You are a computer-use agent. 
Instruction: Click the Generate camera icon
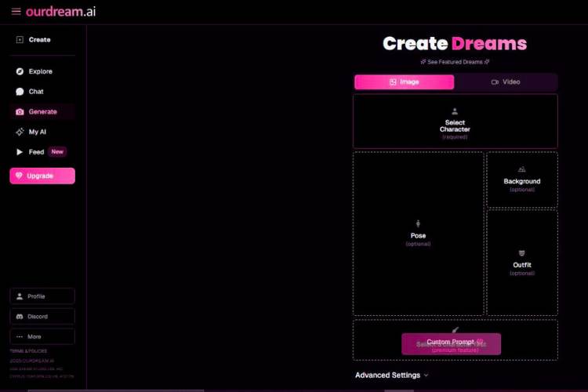click(x=20, y=112)
